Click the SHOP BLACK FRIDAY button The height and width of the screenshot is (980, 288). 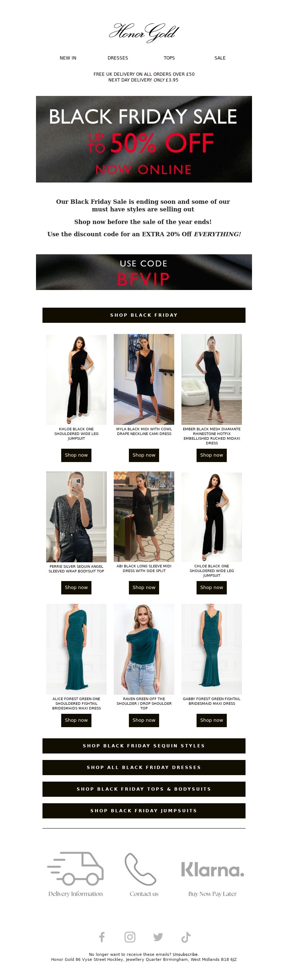[144, 315]
